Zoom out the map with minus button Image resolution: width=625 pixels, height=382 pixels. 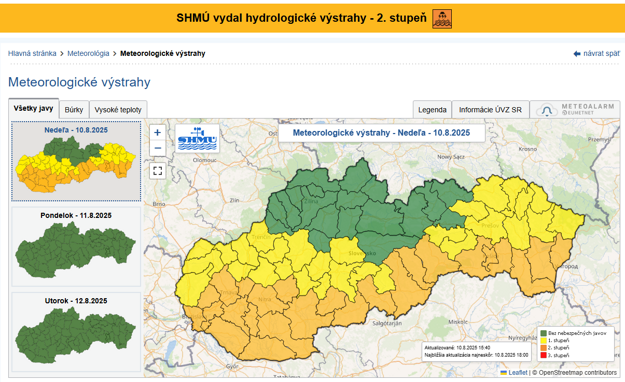(157, 148)
